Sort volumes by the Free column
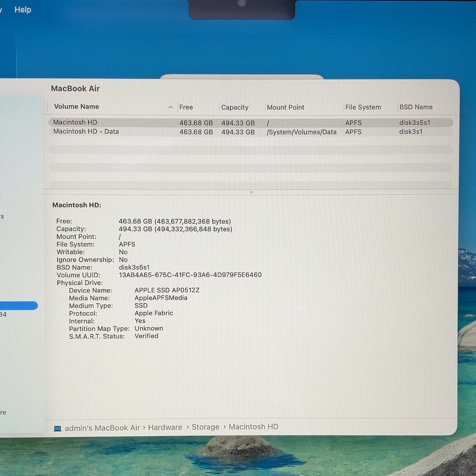This screenshot has width=476, height=476. click(x=186, y=107)
